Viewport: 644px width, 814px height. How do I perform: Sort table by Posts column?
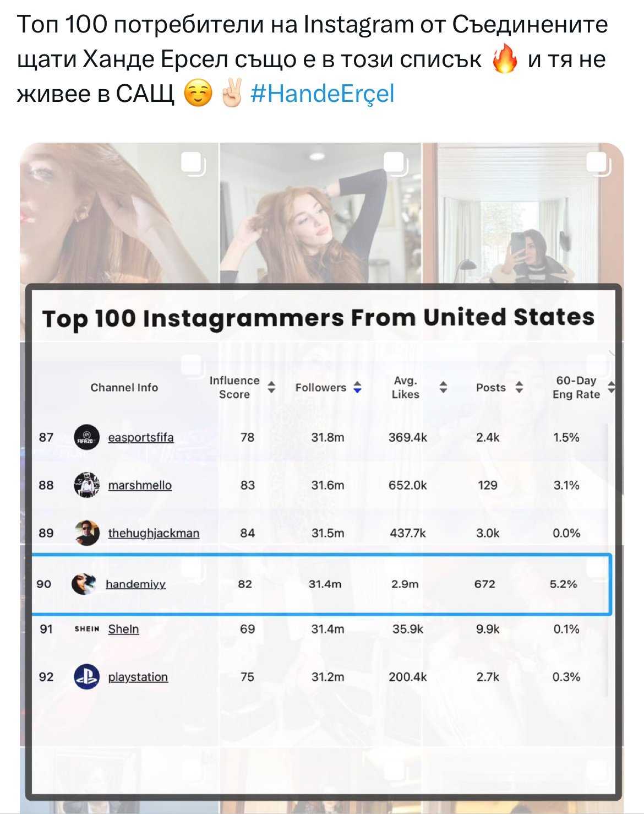[519, 387]
